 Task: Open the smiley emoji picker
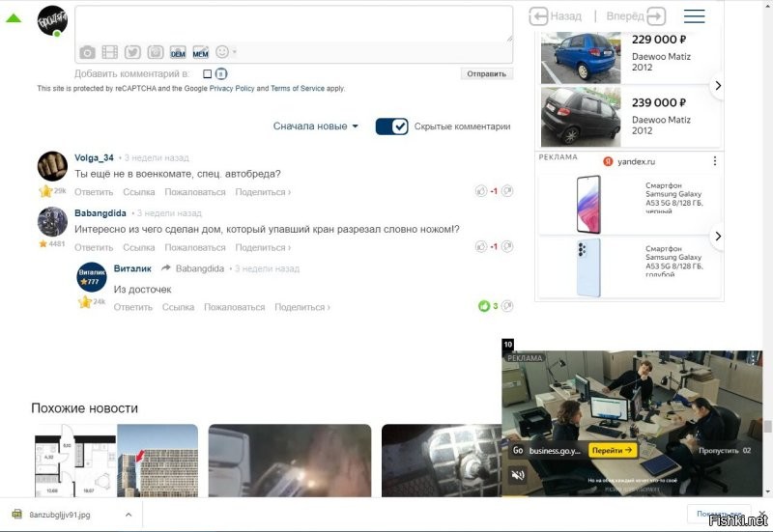point(222,52)
